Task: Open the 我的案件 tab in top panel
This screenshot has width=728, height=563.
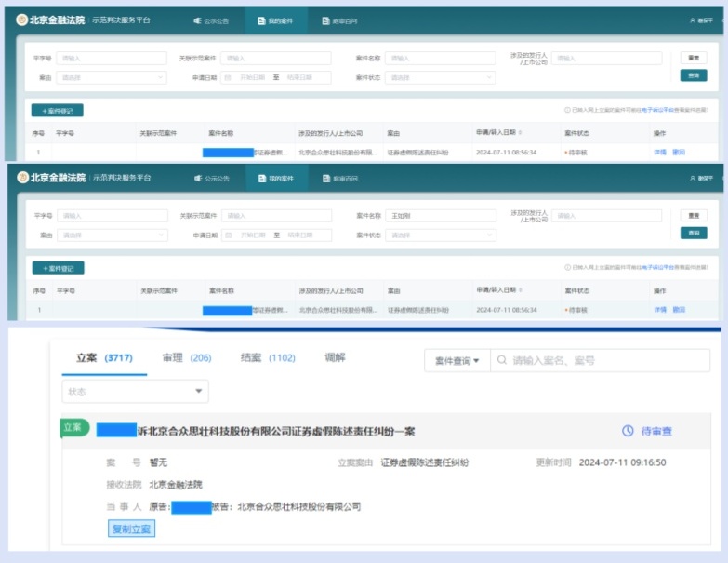Action: pyautogui.click(x=276, y=20)
